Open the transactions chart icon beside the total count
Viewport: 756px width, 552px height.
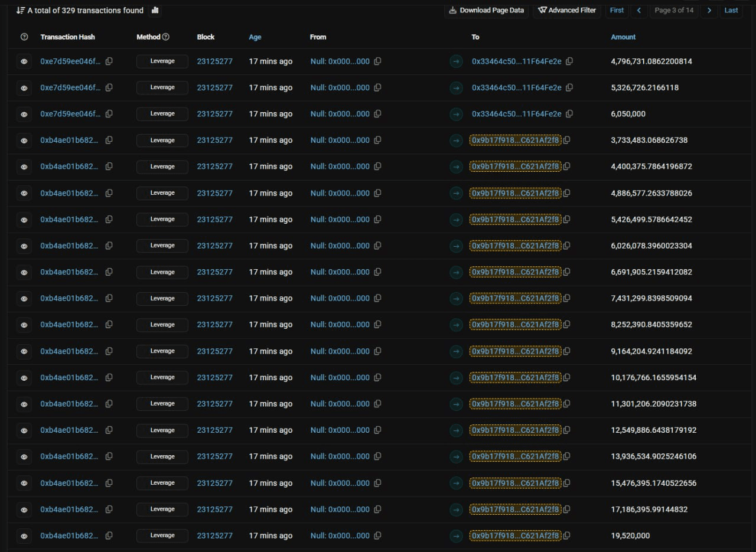pos(155,10)
